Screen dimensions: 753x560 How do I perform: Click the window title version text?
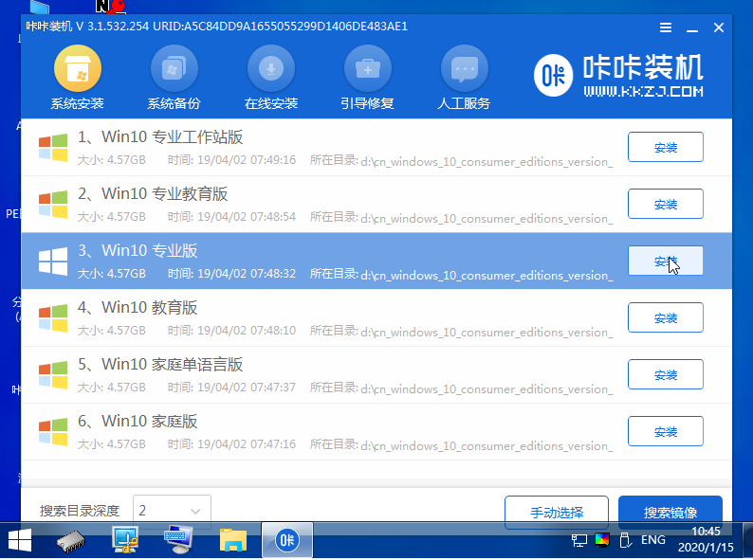[216, 27]
